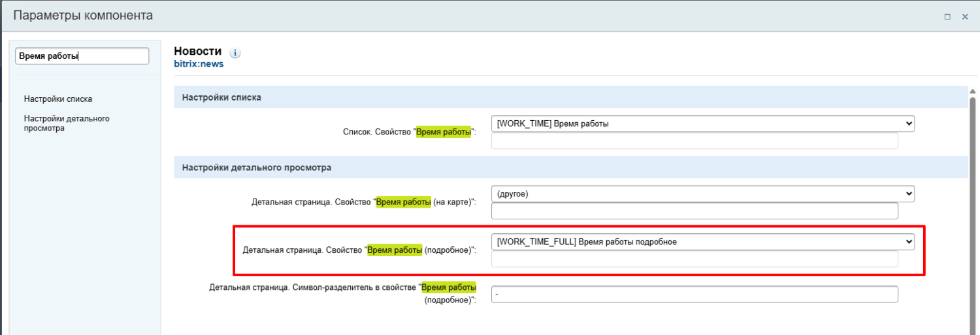Open the [WORK_TIME] Время работы dropdown

pos(702,123)
